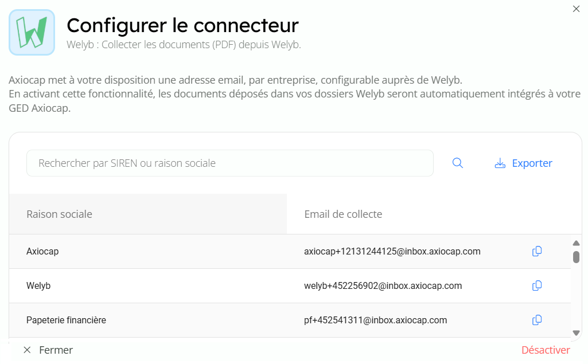588x364 pixels.
Task: Close the dialog with the top-right X
Action: 576,9
